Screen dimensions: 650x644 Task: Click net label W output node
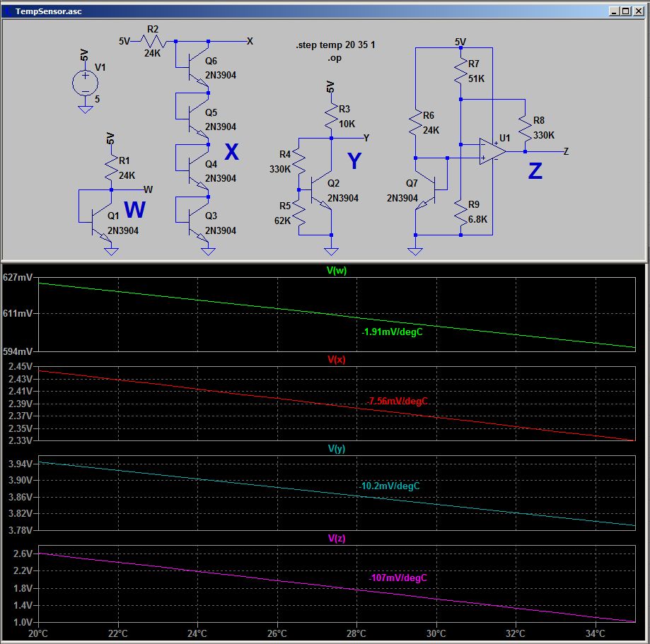pyautogui.click(x=148, y=189)
